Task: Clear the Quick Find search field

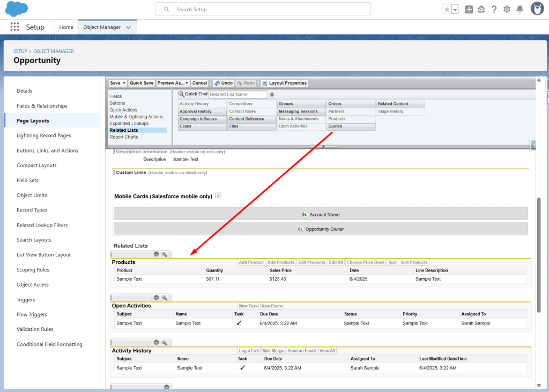Action: click(x=272, y=94)
